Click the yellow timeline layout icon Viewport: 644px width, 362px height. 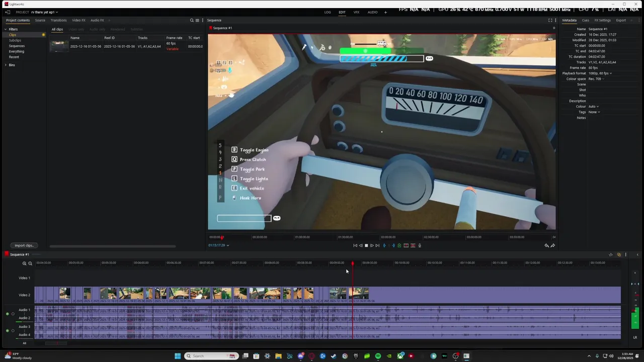pyautogui.click(x=619, y=254)
